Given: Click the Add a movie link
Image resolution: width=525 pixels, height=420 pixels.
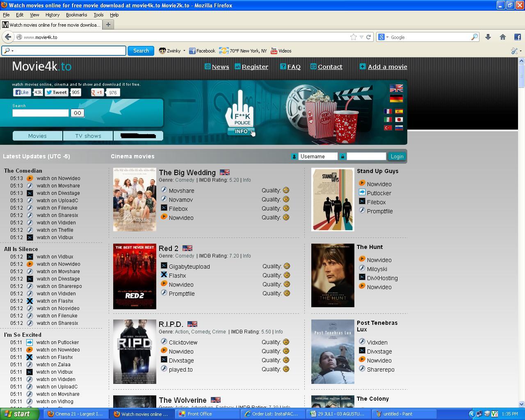Looking at the screenshot, I should point(387,67).
